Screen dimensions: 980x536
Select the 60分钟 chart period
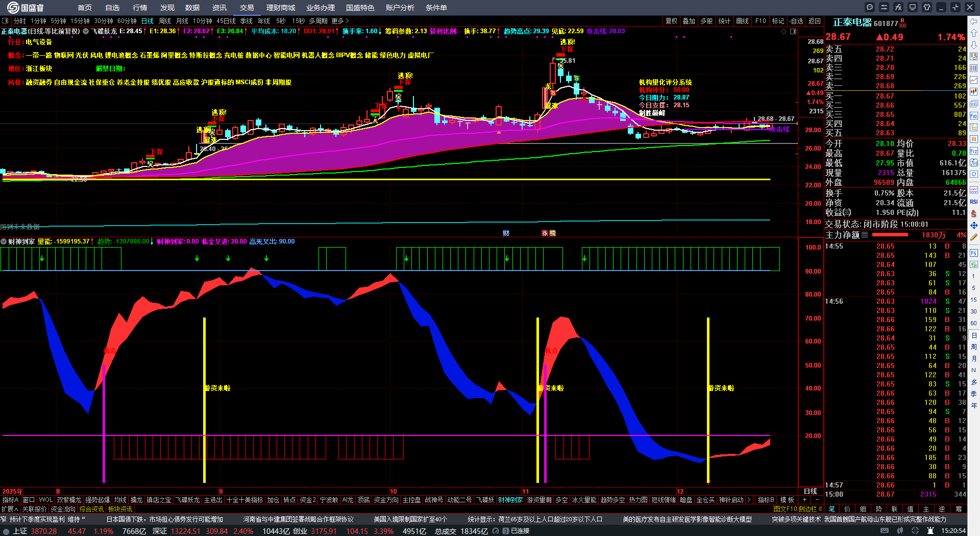[x=127, y=21]
